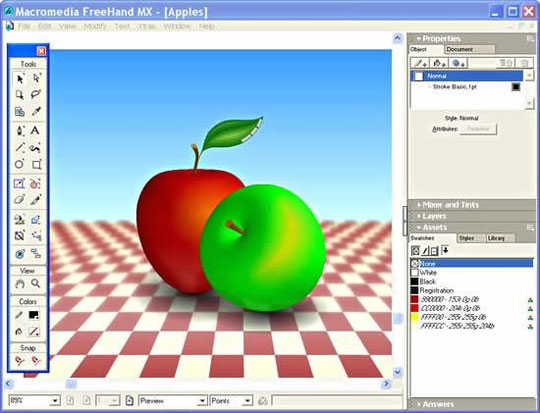This screenshot has width=540, height=413.
Task: Select the Text tool
Action: point(35,131)
